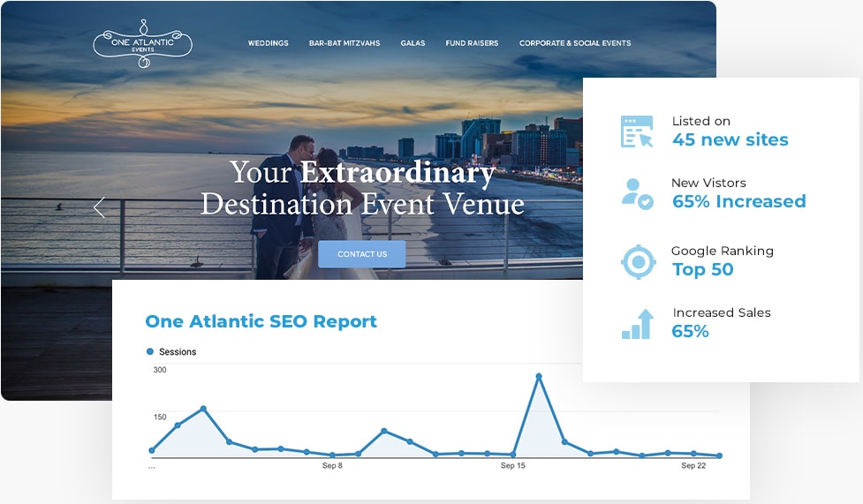Click the Sep 8 axis label
The image size is (863, 504).
pyautogui.click(x=332, y=465)
